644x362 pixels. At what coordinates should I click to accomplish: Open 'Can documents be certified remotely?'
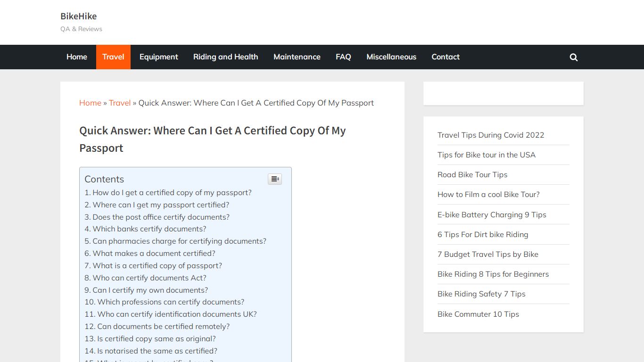tap(157, 326)
